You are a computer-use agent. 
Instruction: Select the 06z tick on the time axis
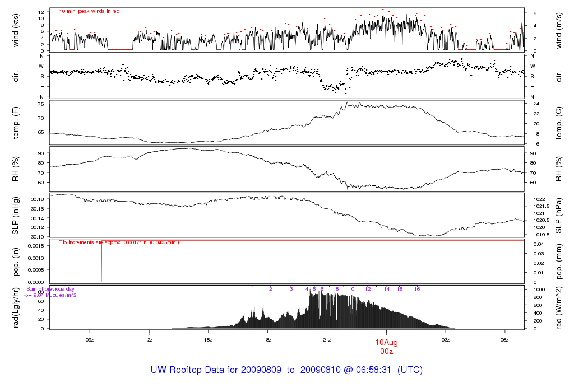point(504,340)
